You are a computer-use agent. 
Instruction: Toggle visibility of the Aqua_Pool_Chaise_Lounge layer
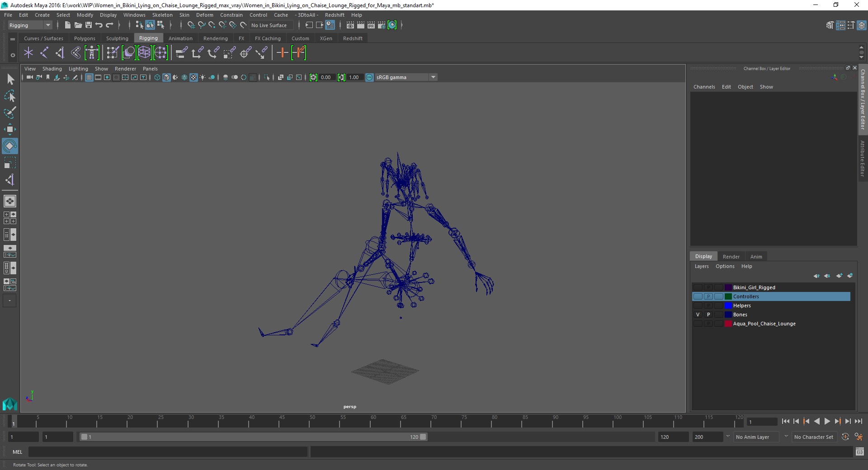[x=698, y=324]
